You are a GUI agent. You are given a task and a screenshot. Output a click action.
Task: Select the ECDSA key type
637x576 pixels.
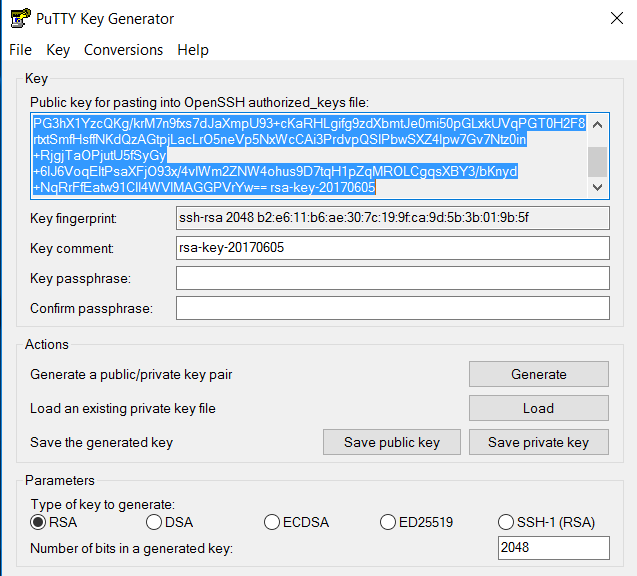(x=297, y=522)
